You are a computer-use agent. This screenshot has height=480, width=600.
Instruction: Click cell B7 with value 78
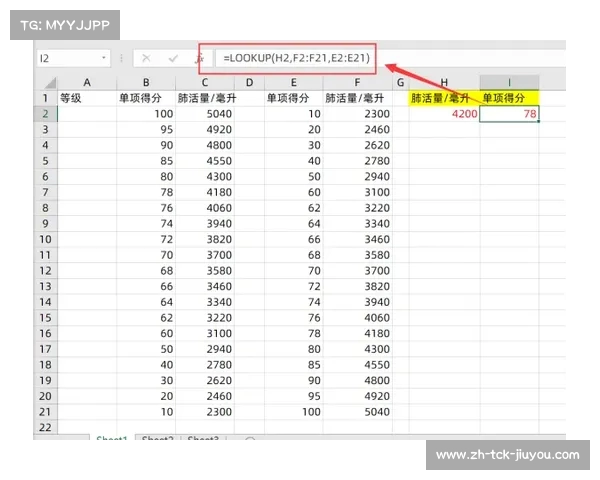(146, 192)
